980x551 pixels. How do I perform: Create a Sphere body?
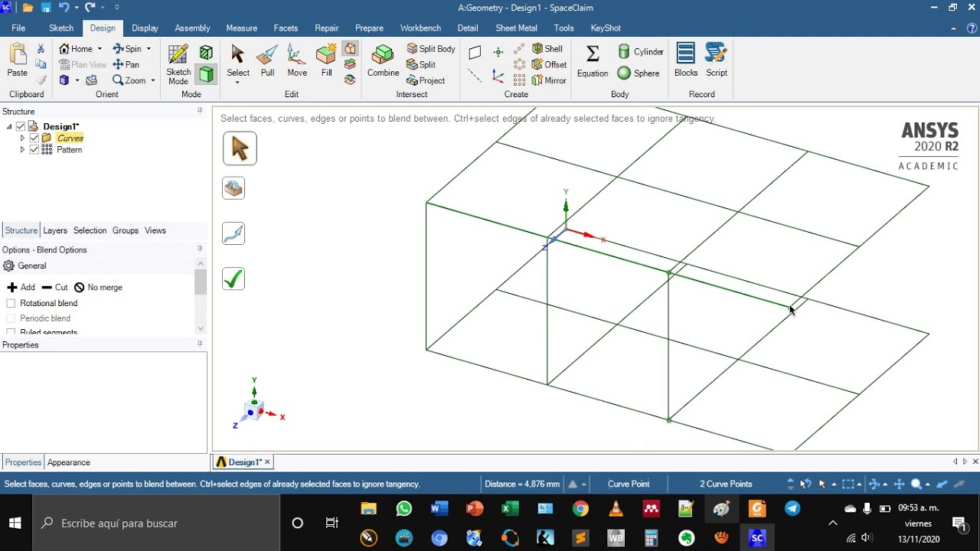639,73
